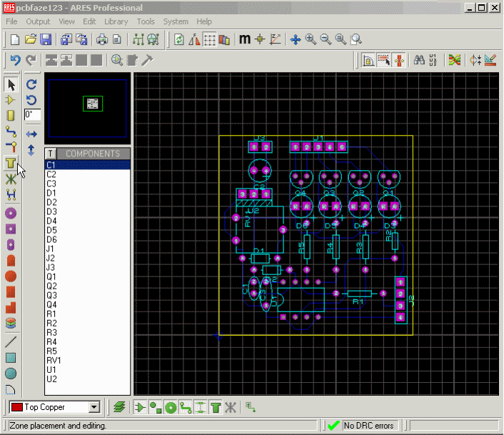Click the Print layout icon

pos(102,39)
